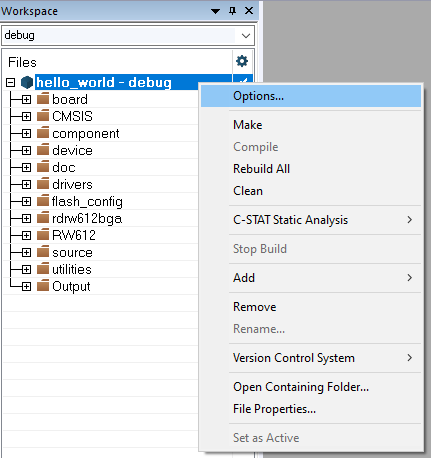The image size is (431, 458).
Task: Select the utilities folder in the tree
Action: (72, 269)
